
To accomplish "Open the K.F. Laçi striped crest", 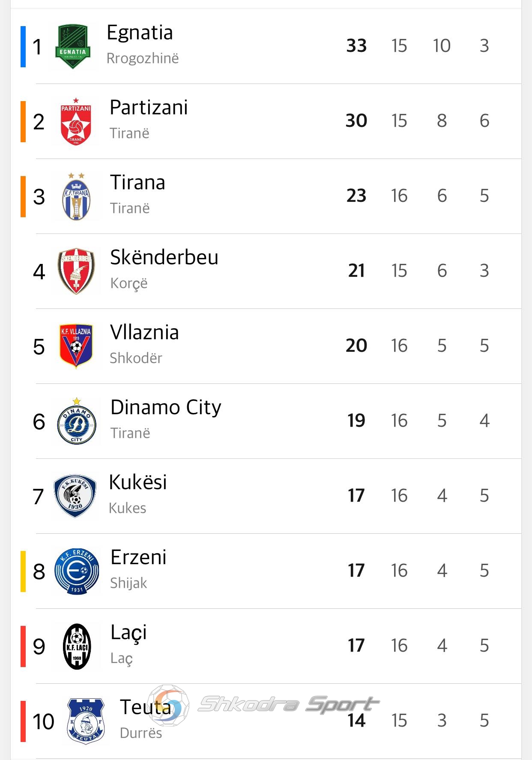I will point(77,646).
